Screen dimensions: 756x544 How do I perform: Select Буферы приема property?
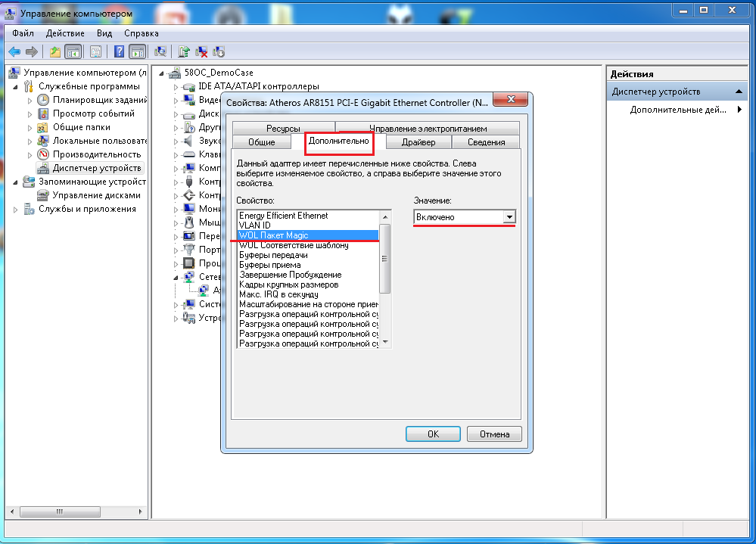point(308,265)
